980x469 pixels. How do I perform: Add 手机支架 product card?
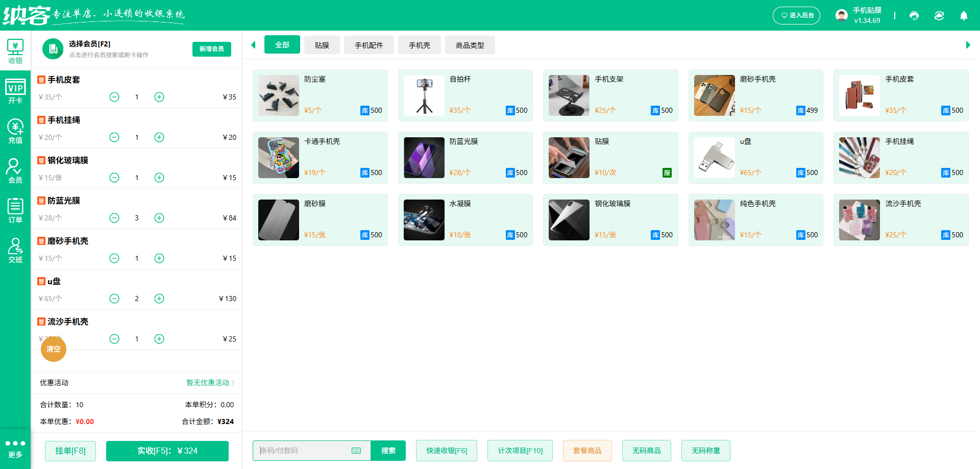pyautogui.click(x=610, y=95)
